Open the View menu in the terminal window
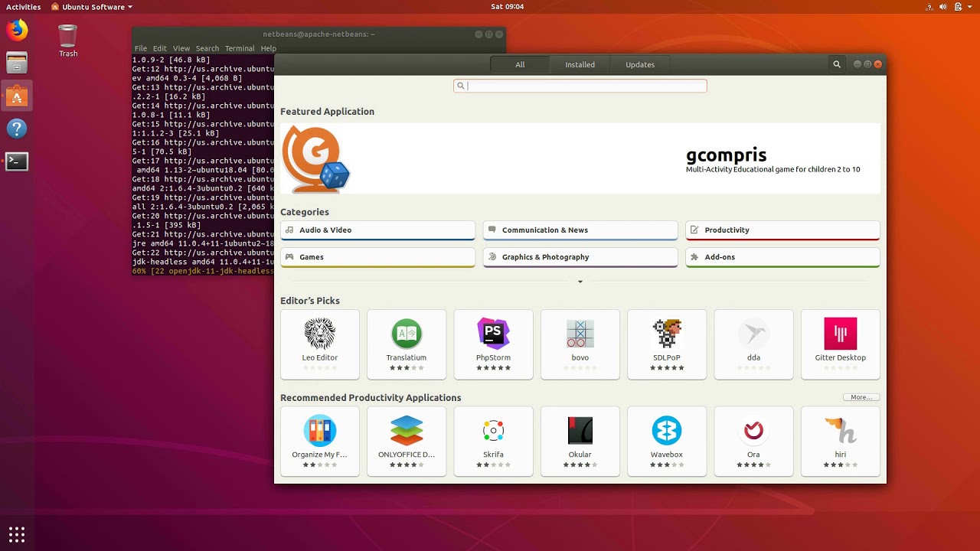The image size is (980, 551). (x=181, y=48)
